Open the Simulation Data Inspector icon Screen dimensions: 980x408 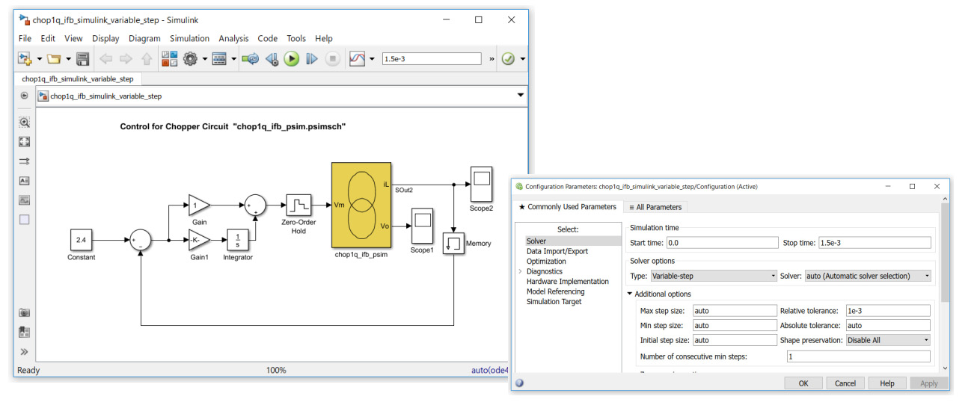358,58
